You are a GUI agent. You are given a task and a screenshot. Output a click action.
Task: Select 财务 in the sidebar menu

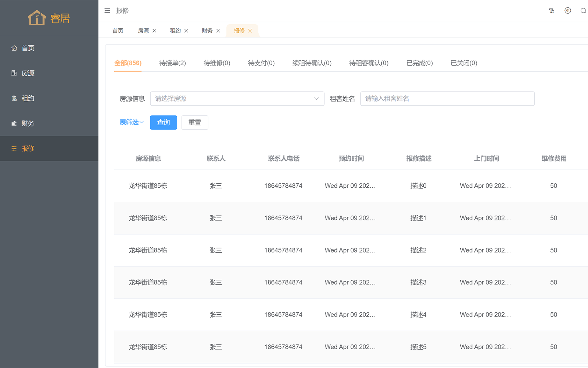coord(28,123)
